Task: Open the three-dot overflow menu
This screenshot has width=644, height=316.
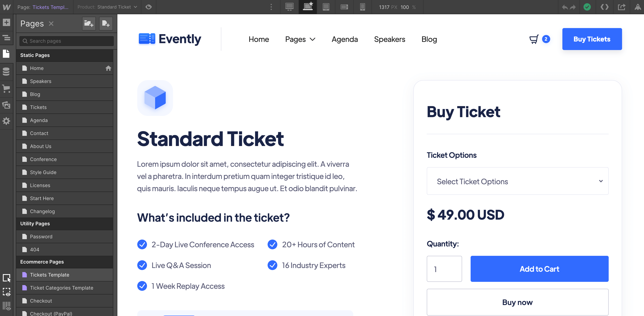Action: (271, 7)
